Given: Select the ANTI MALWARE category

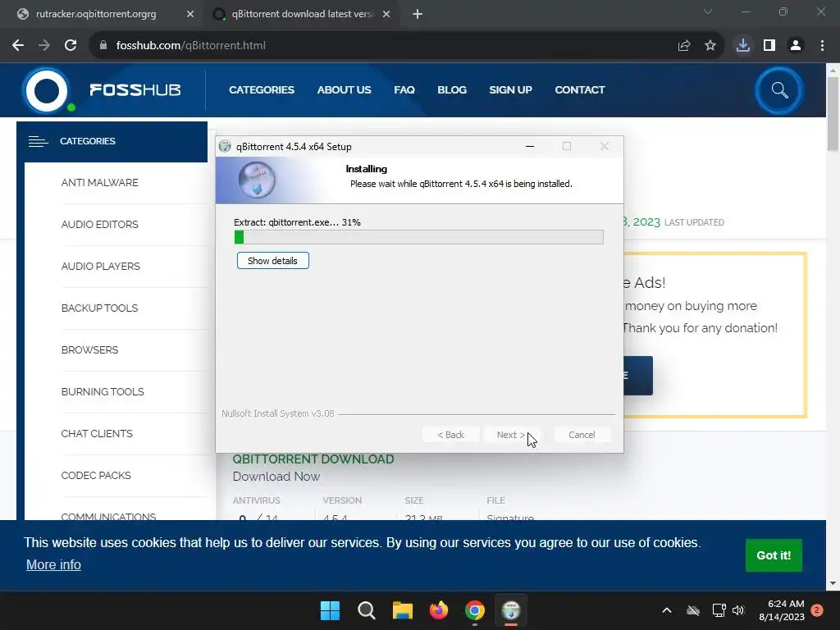Looking at the screenshot, I should 99,183.
